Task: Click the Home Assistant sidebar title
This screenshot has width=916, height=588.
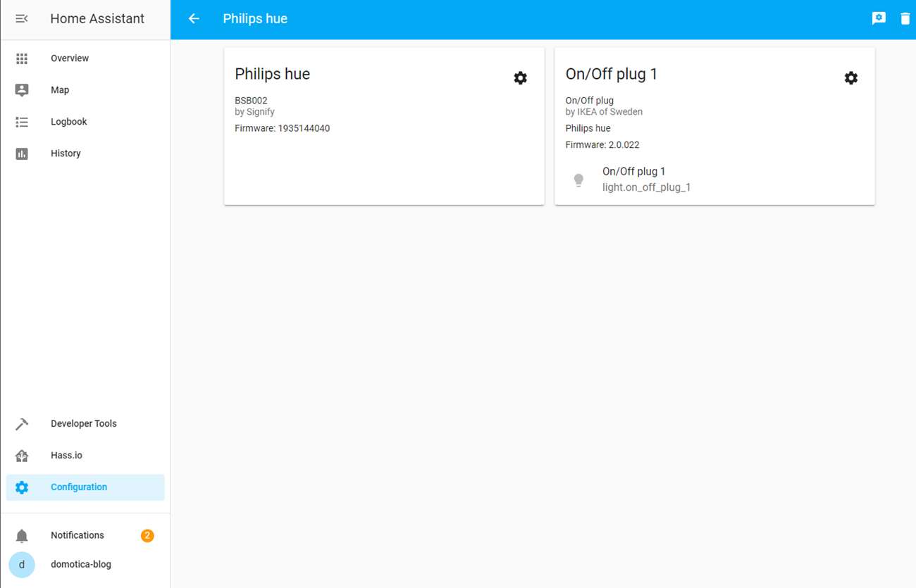Action: coord(97,19)
